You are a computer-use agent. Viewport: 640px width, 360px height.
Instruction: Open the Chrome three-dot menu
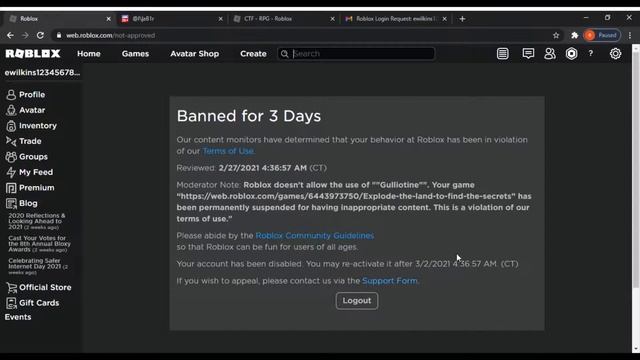pos(630,36)
